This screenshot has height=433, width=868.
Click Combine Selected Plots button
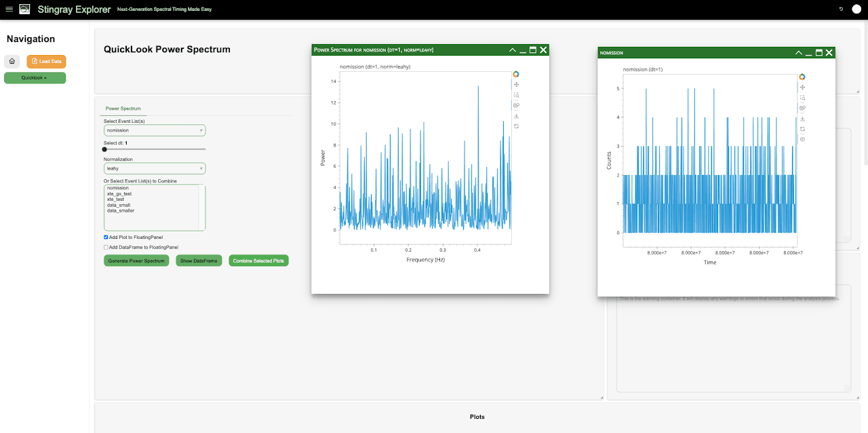258,261
